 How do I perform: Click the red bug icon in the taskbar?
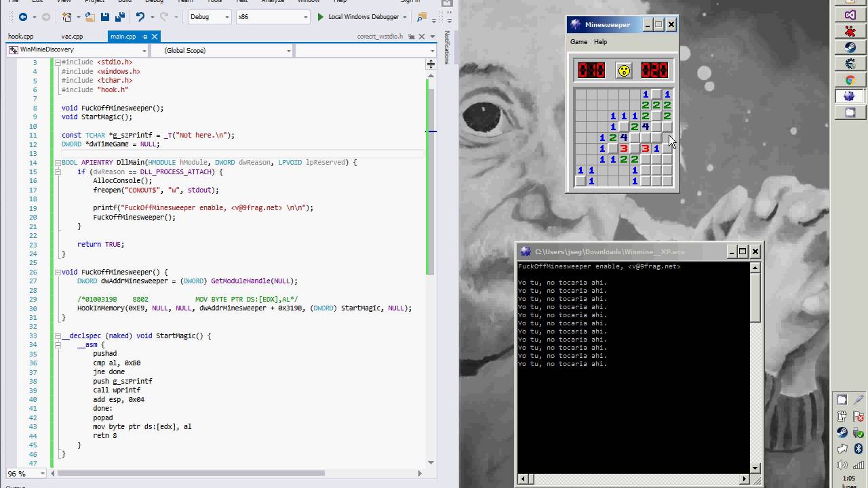tap(850, 31)
